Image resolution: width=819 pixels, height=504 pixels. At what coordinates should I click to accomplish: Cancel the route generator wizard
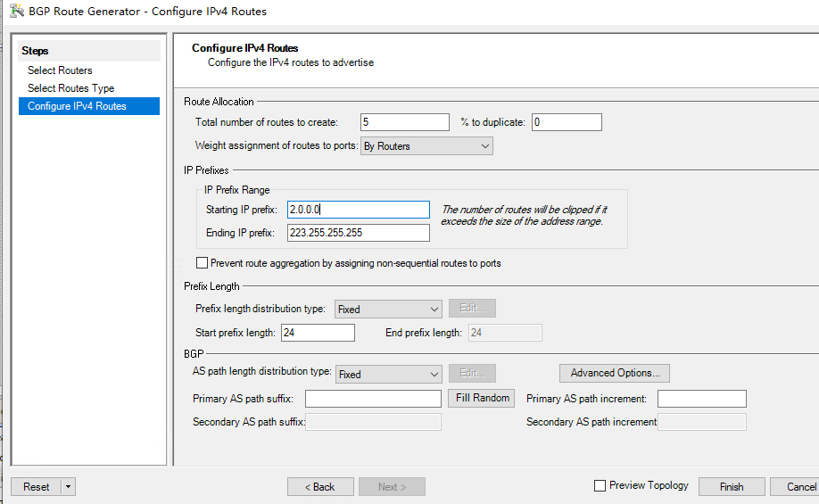[794, 487]
